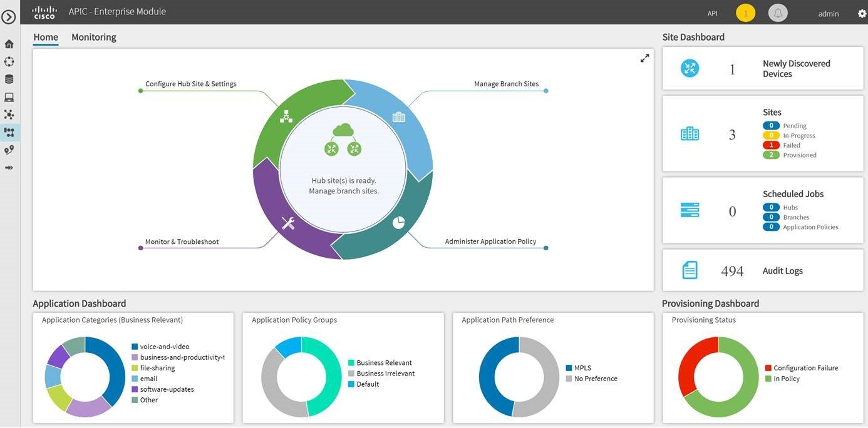Click the Audit Logs document icon
Screen dimensions: 868x428
pyautogui.click(x=689, y=270)
